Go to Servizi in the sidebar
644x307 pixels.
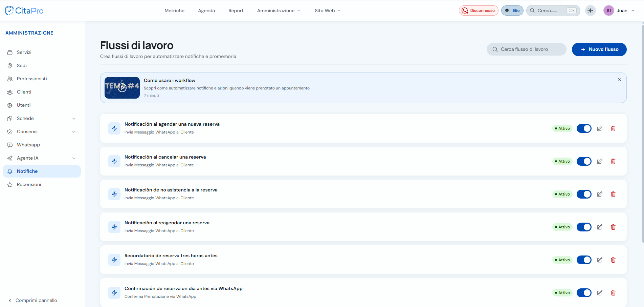click(x=42, y=52)
